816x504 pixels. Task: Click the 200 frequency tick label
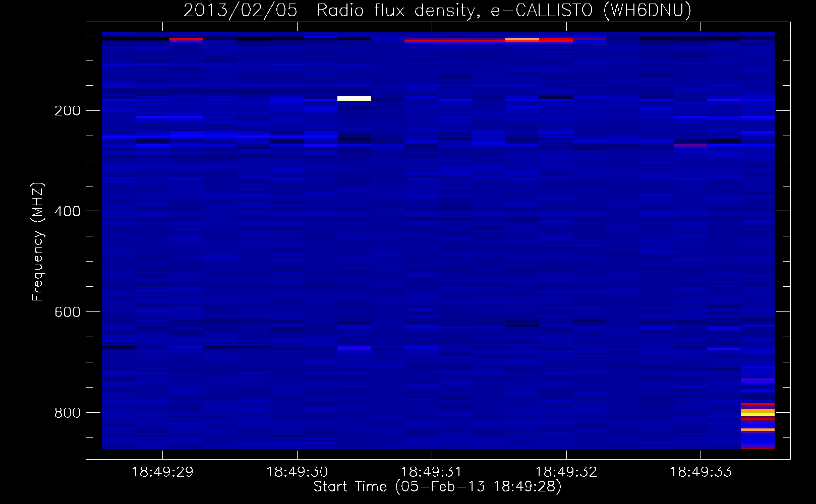(67, 111)
